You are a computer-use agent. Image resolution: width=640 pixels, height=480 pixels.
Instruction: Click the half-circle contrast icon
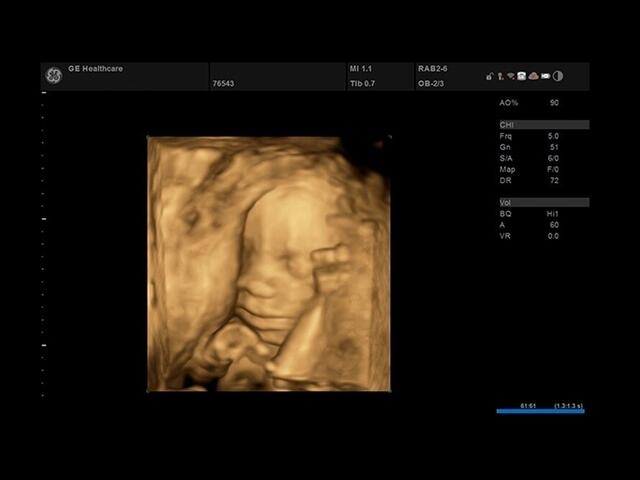pyautogui.click(x=558, y=76)
